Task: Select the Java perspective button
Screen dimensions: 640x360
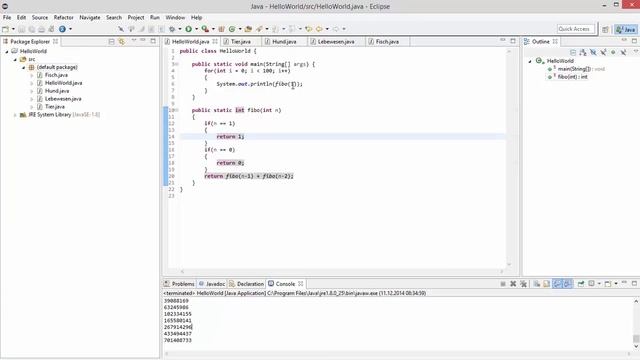Action: tap(626, 29)
